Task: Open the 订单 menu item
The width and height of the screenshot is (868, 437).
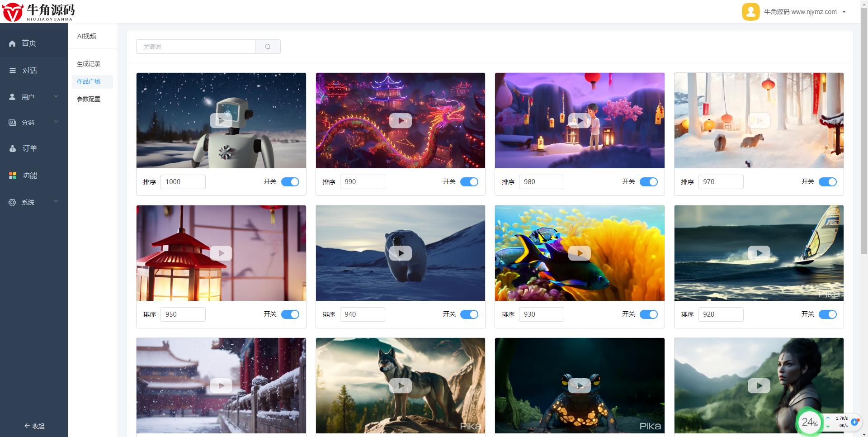Action: pos(34,148)
